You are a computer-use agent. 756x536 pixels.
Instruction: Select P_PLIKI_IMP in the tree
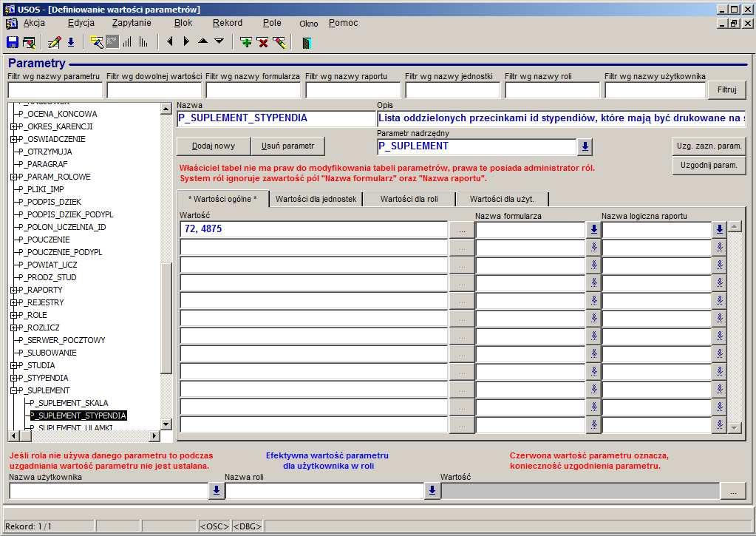41,189
